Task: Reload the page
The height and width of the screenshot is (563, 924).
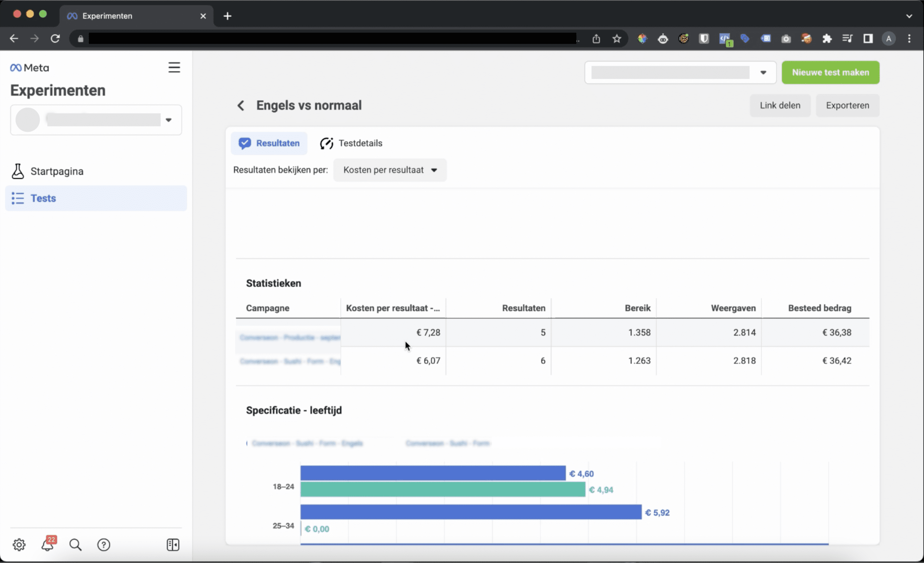Action: click(55, 39)
